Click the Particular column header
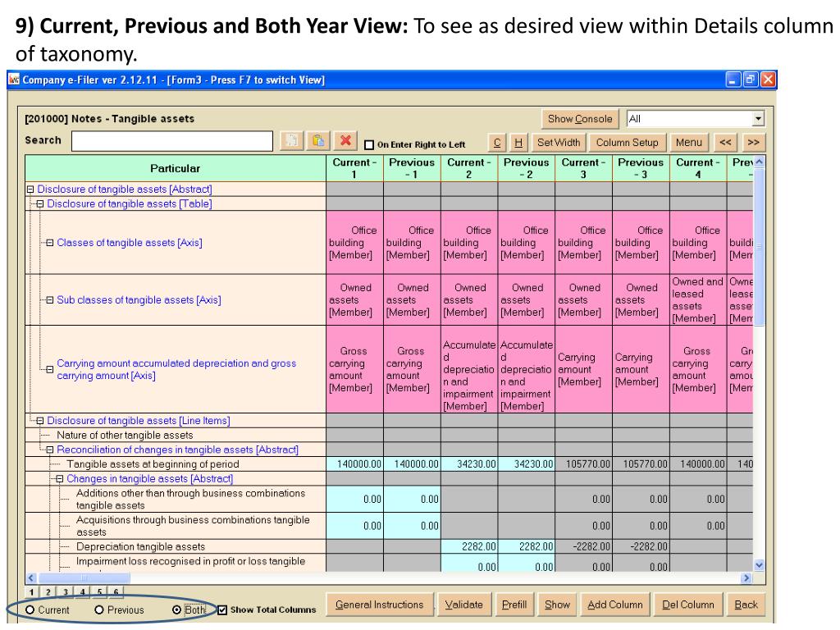The image size is (840, 630). coord(176,168)
